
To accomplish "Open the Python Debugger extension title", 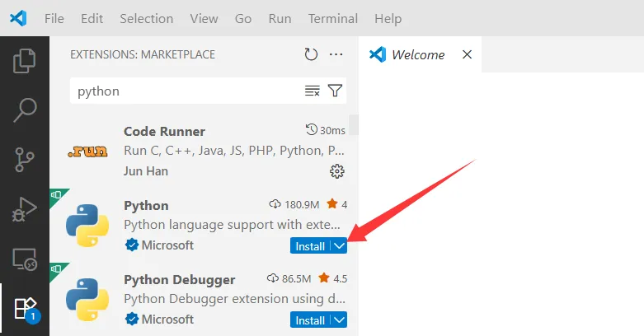I will point(180,279).
